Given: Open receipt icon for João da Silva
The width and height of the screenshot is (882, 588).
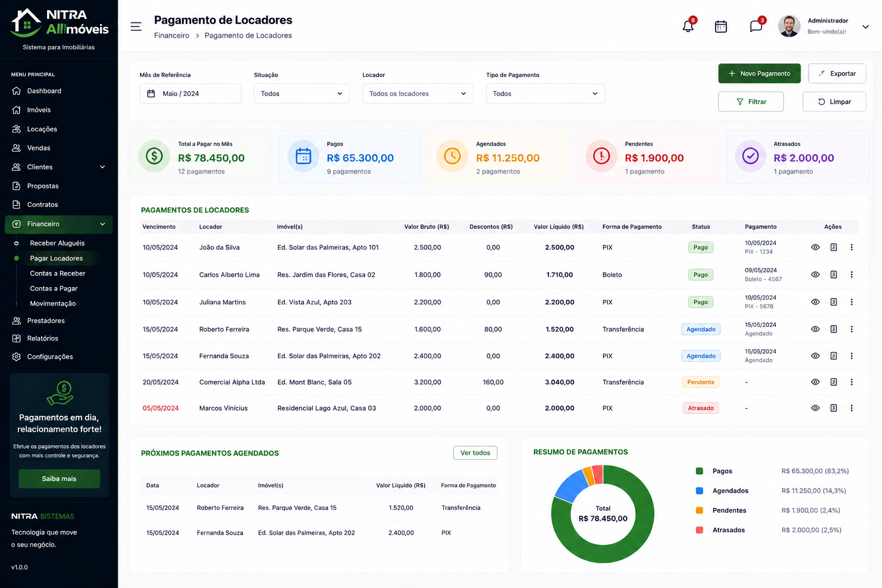Looking at the screenshot, I should coord(833,247).
